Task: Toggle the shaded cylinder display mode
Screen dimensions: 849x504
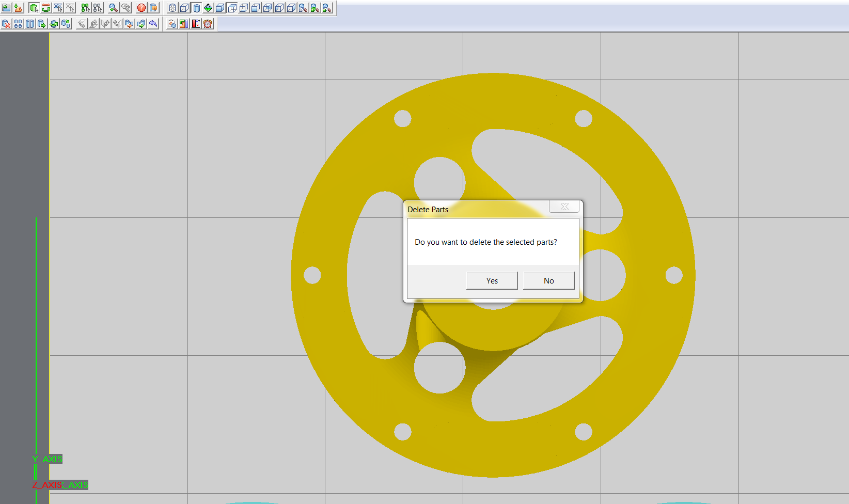Action: pos(196,8)
